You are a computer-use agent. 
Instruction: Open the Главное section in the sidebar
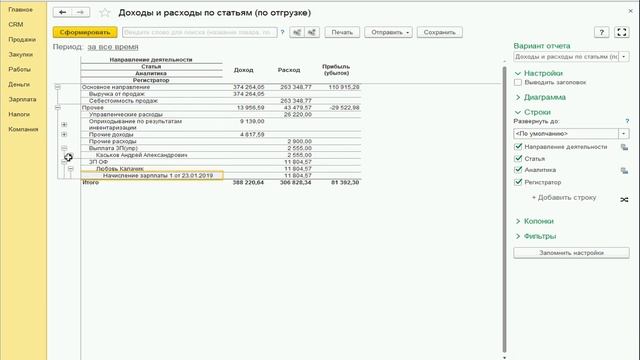click(x=20, y=9)
